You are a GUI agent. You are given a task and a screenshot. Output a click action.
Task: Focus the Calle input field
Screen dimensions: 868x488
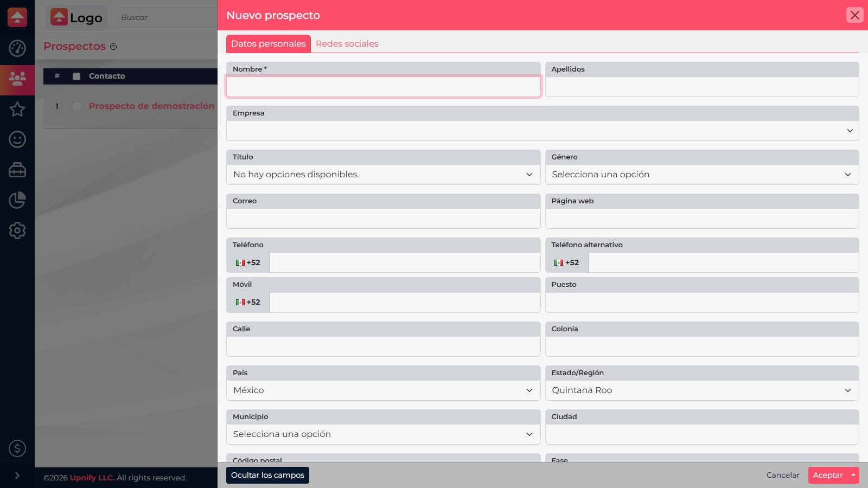(383, 346)
